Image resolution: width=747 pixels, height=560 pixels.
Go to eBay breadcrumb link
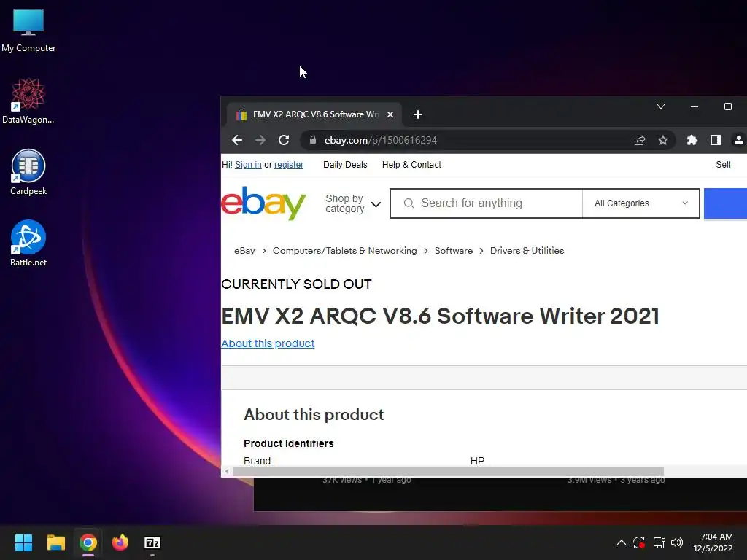coord(244,251)
